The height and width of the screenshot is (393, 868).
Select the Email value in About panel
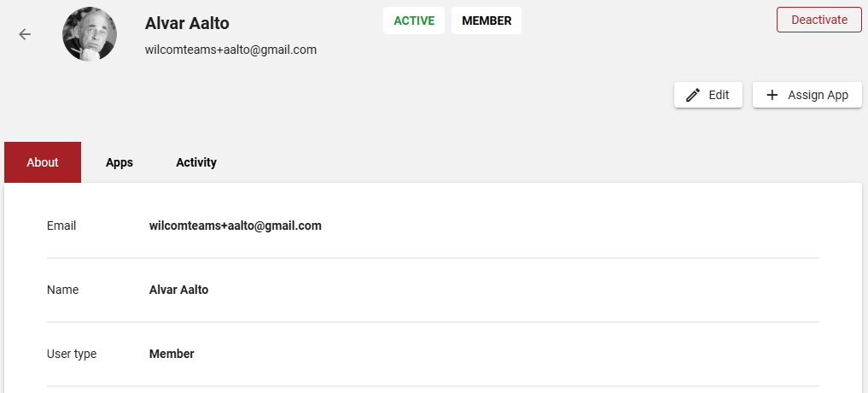pyautogui.click(x=236, y=226)
